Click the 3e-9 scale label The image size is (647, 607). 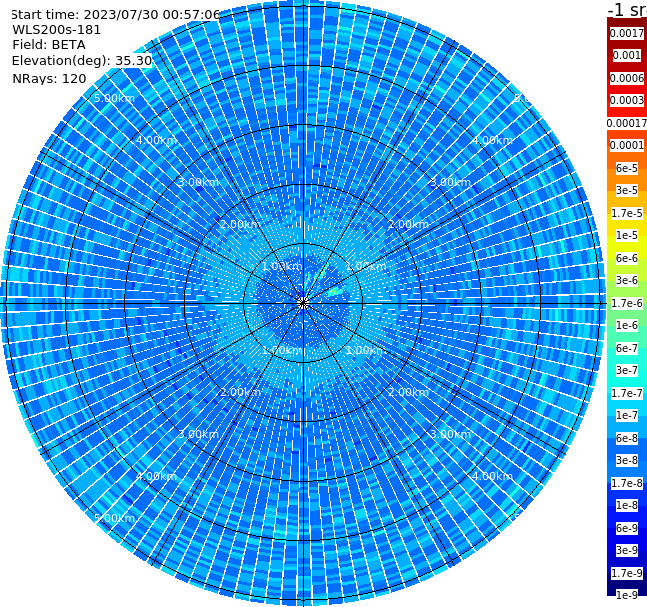[627, 550]
